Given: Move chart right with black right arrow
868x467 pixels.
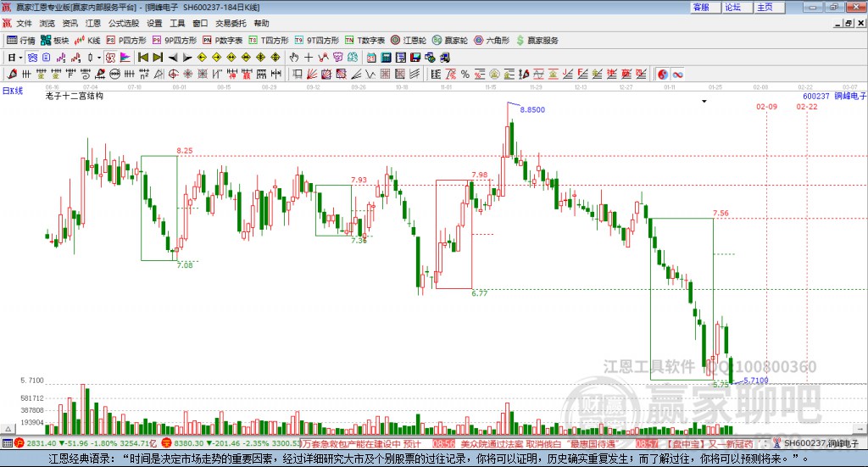Looking at the screenshot, I should (x=187, y=58).
